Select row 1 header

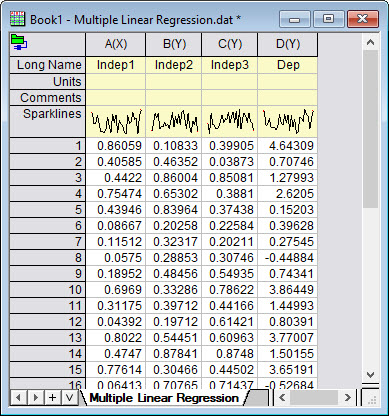click(x=47, y=146)
